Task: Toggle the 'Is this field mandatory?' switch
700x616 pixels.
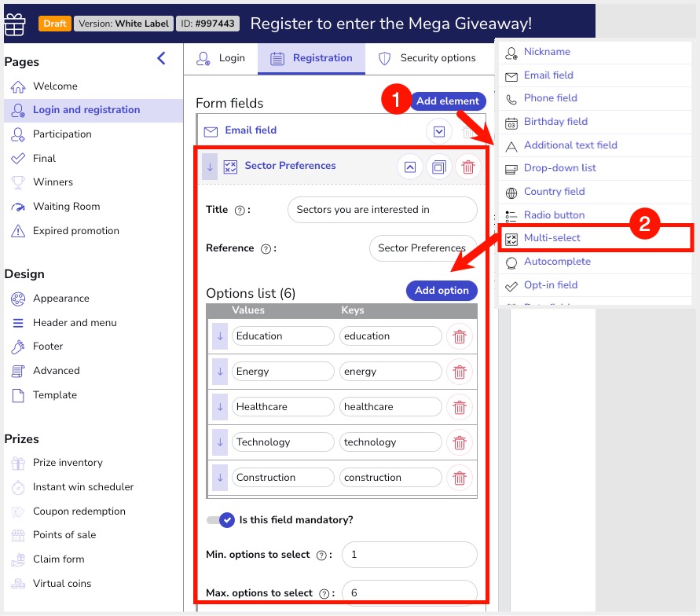Action: [221, 519]
